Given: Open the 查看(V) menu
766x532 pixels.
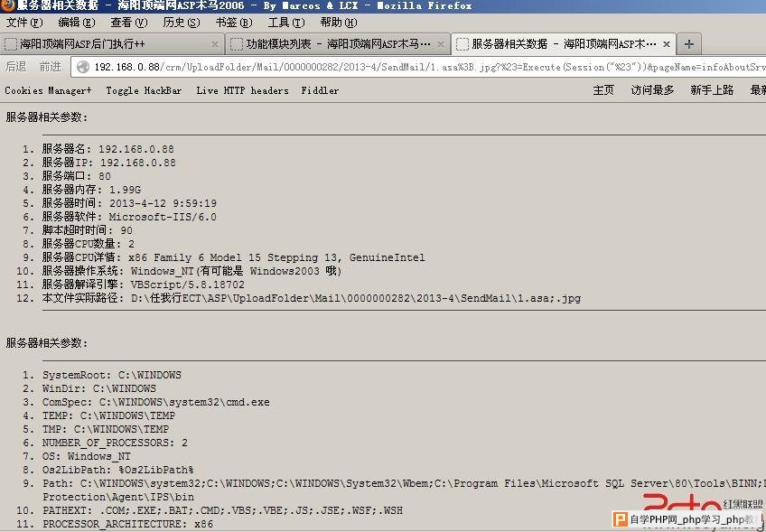Looking at the screenshot, I should click(129, 23).
